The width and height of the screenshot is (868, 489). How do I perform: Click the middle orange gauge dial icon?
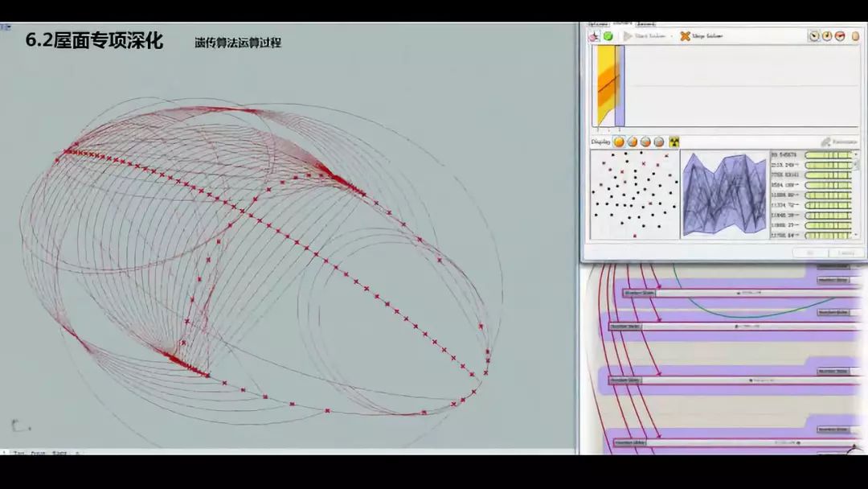click(827, 36)
